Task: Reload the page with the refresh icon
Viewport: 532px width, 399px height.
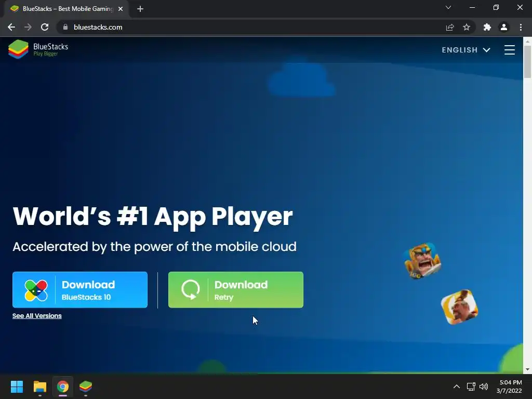Action: tap(45, 27)
